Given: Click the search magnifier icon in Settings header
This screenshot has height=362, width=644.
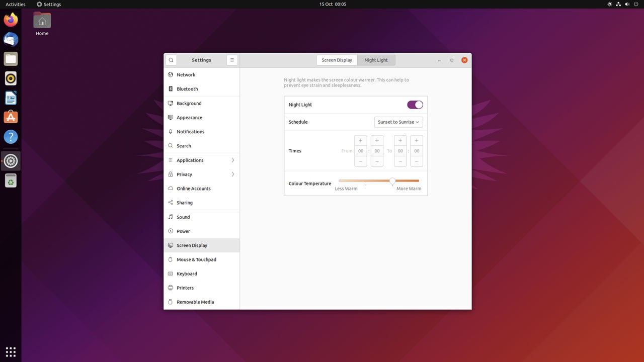Looking at the screenshot, I should [171, 60].
